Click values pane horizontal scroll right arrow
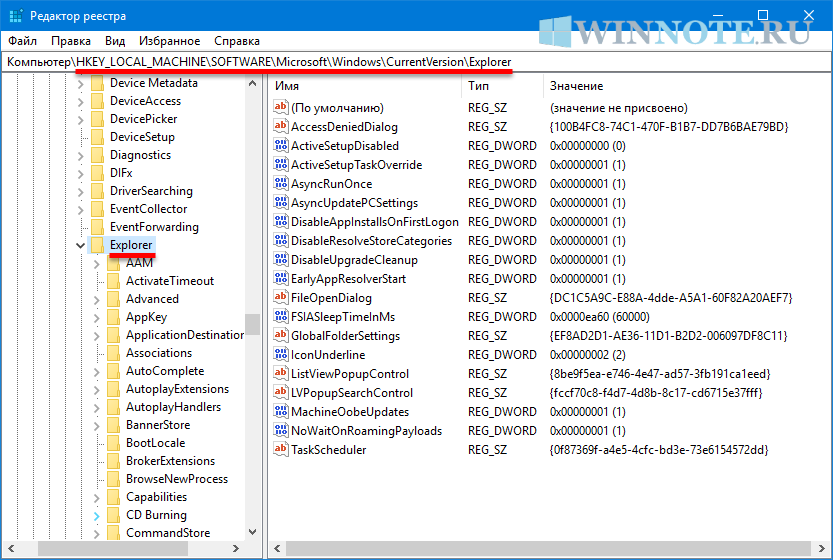The image size is (833, 560). point(821,548)
